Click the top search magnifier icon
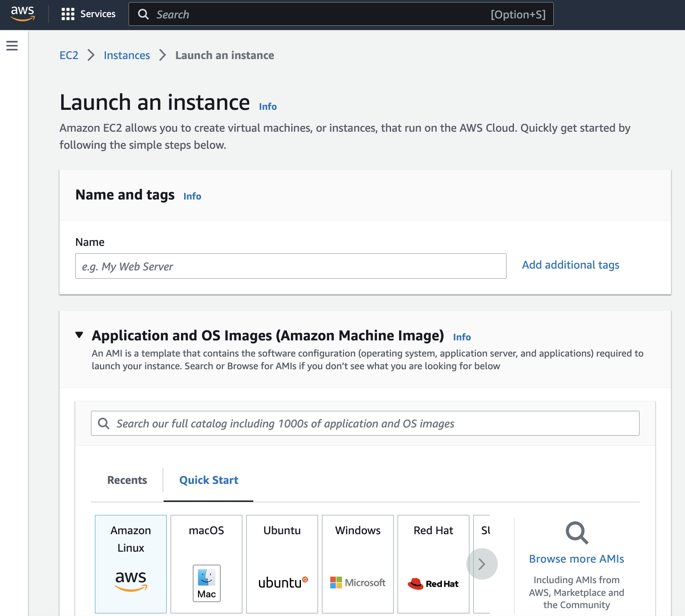 click(x=143, y=14)
